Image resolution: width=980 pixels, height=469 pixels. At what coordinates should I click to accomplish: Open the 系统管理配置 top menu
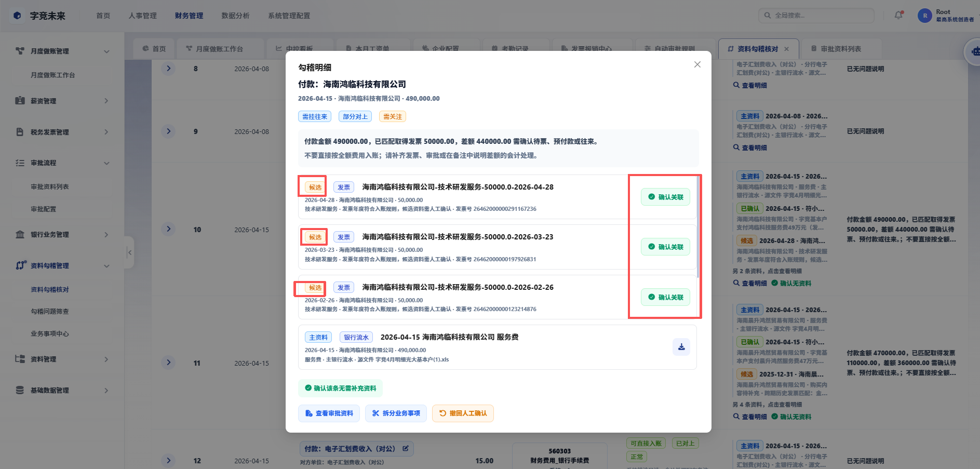point(289,16)
